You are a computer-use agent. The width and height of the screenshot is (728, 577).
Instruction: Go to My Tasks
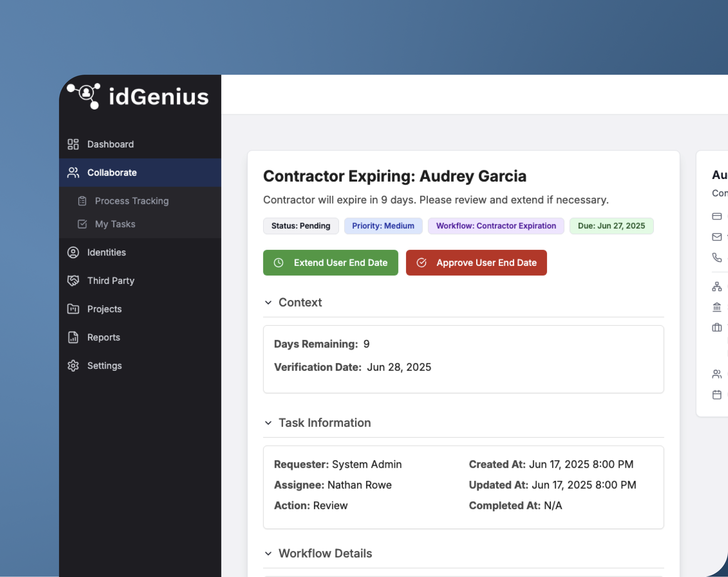(x=140, y=224)
